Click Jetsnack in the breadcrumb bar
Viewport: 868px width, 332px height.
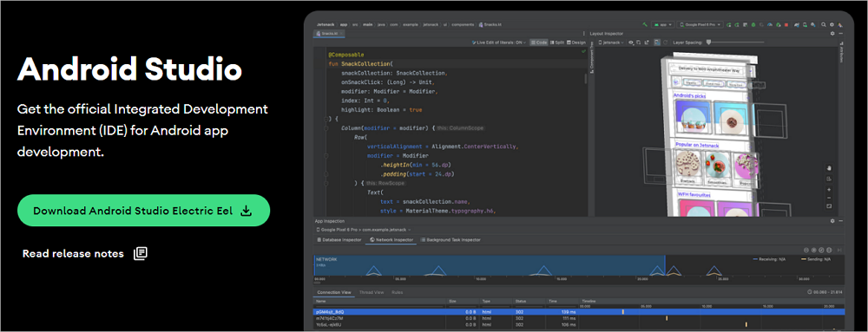pos(325,24)
